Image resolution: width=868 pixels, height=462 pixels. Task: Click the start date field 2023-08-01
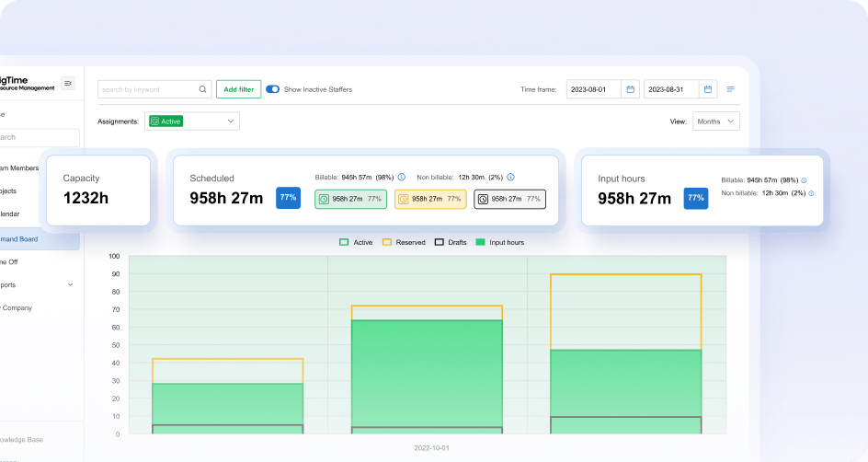point(603,89)
